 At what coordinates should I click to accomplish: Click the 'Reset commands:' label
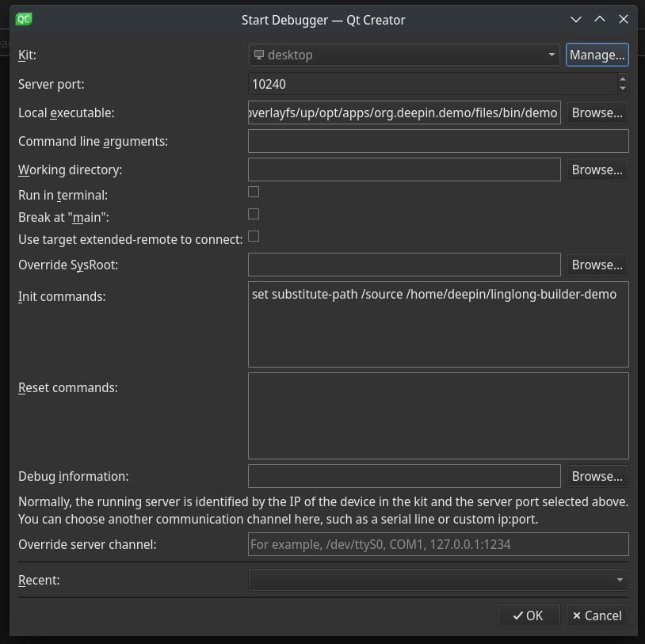(x=68, y=388)
